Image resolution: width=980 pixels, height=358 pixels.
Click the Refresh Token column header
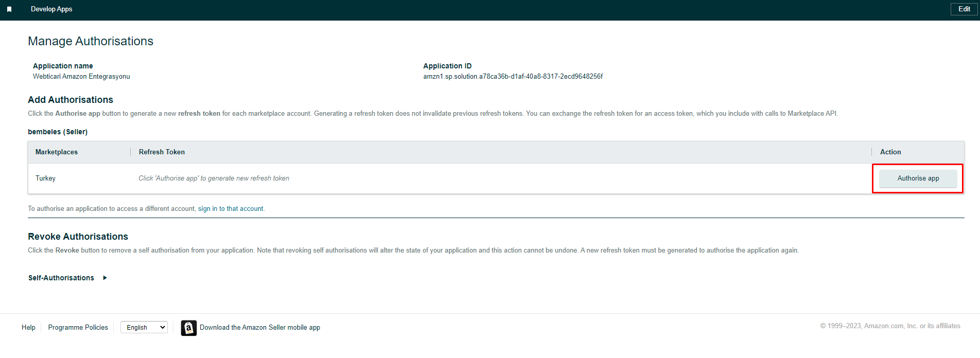162,152
